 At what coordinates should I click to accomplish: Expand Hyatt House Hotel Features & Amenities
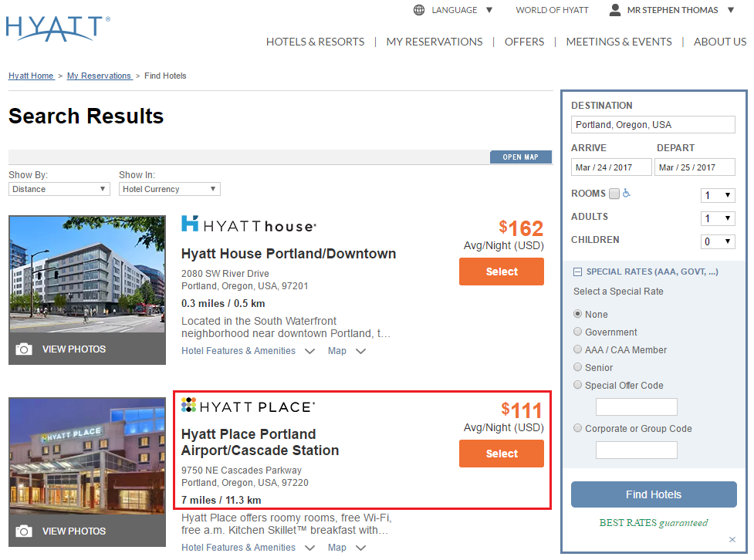click(x=248, y=351)
